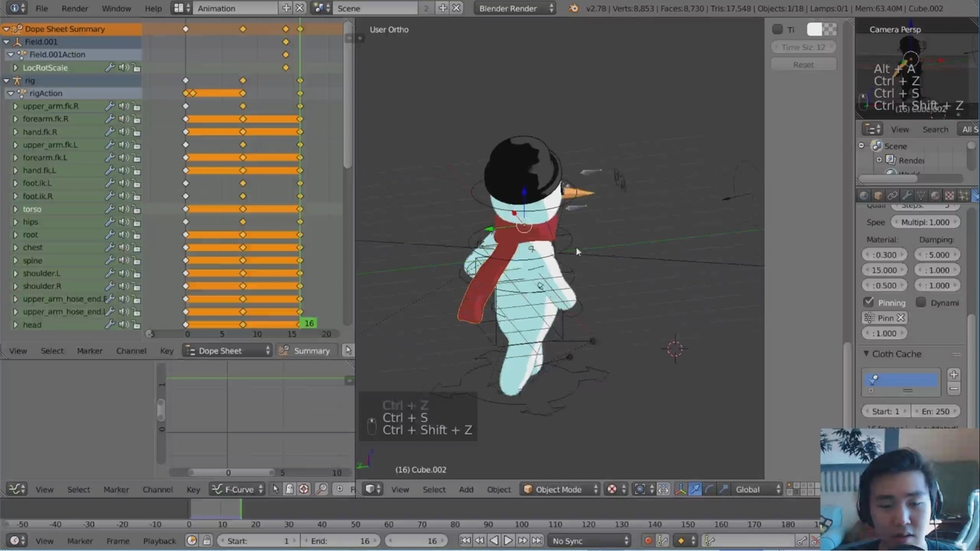Toggle the 3D manipulator translate arrow icon
Screen dimensions: 980x551
click(694, 490)
